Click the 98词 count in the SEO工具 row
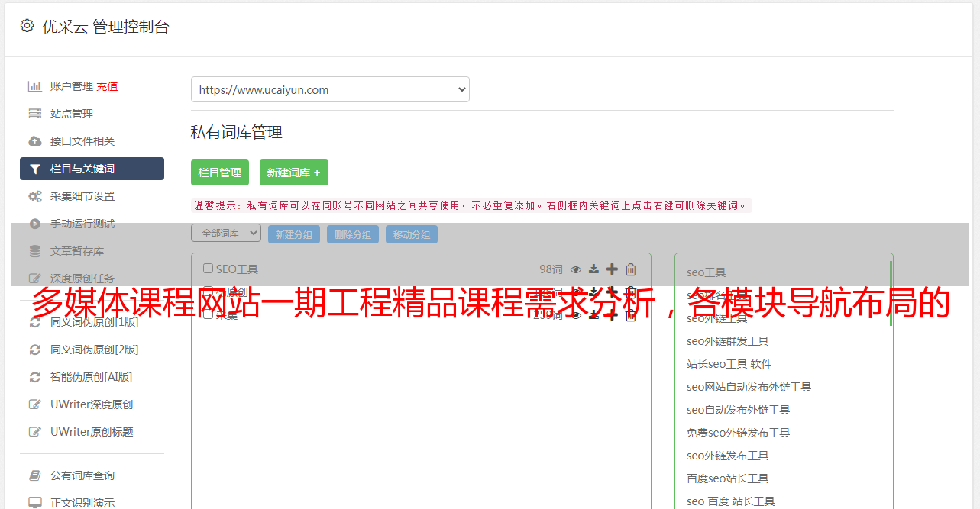Image resolution: width=980 pixels, height=509 pixels. click(551, 269)
